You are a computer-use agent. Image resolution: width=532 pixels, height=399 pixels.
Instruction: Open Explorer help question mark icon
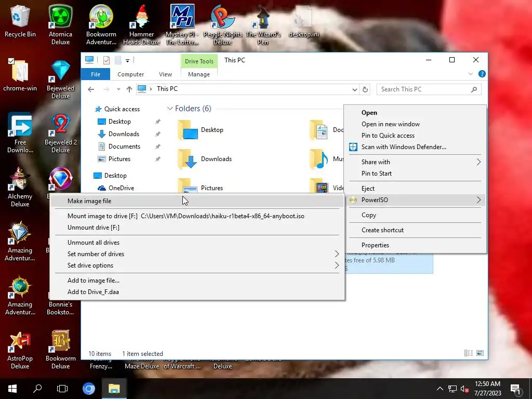coord(482,74)
